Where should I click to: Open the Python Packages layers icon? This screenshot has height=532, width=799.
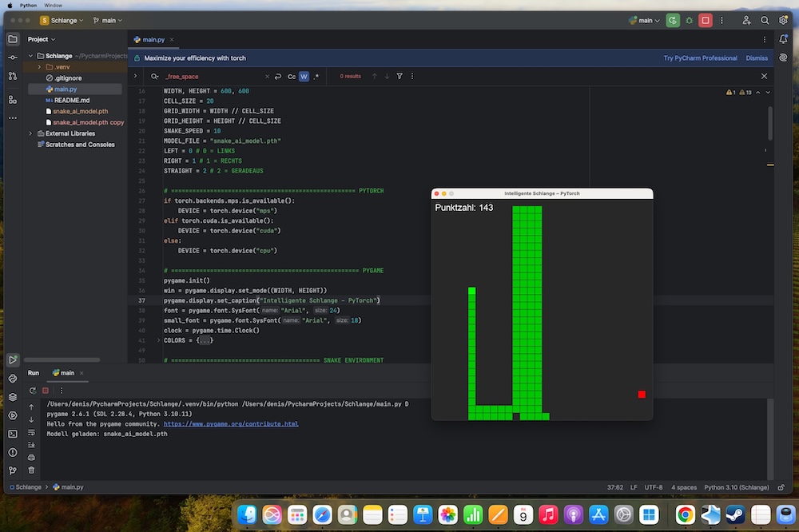pyautogui.click(x=13, y=397)
